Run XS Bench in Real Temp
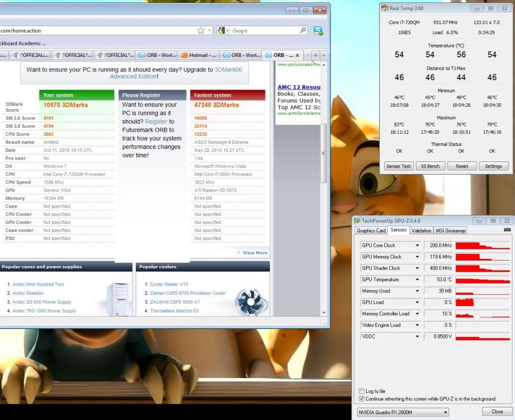The height and width of the screenshot is (420, 515). click(x=430, y=166)
